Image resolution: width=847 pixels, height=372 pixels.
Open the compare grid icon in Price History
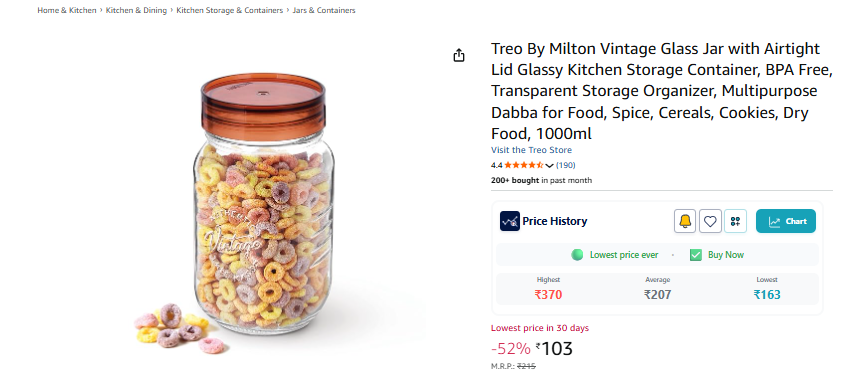[735, 221]
